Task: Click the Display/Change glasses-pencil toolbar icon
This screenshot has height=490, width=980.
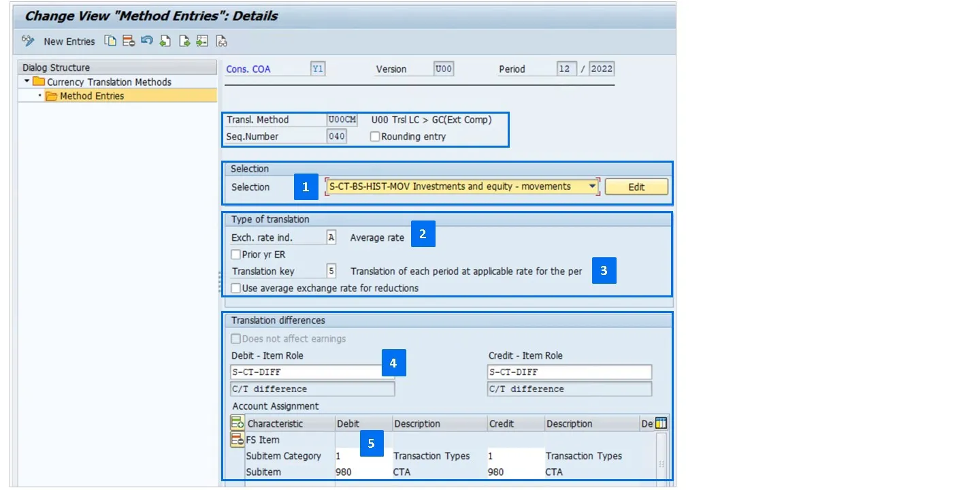Action: (x=28, y=42)
